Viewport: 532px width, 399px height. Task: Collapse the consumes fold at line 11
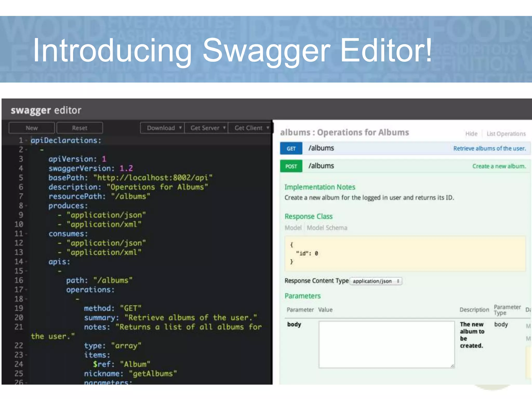pos(26,234)
